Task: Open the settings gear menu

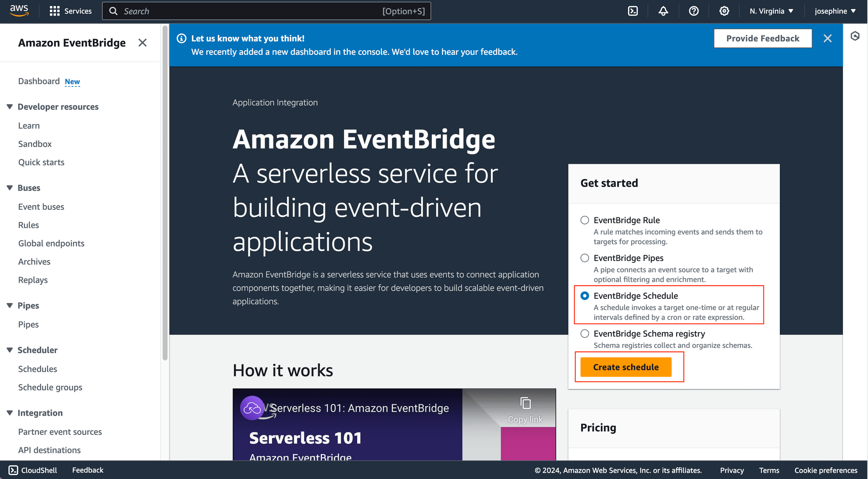Action: click(x=724, y=11)
